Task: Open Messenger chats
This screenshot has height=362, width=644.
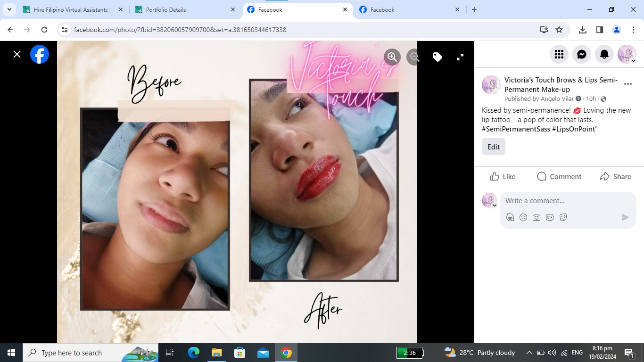Action: point(582,54)
